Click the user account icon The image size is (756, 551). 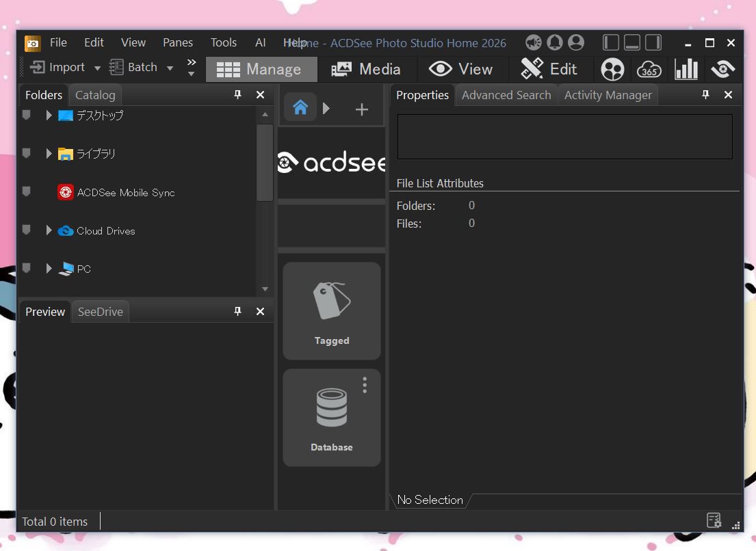576,42
